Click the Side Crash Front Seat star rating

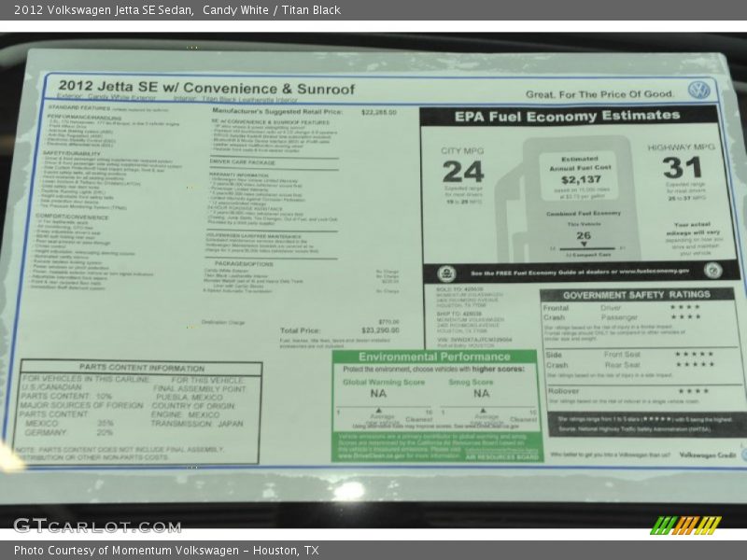click(694, 355)
